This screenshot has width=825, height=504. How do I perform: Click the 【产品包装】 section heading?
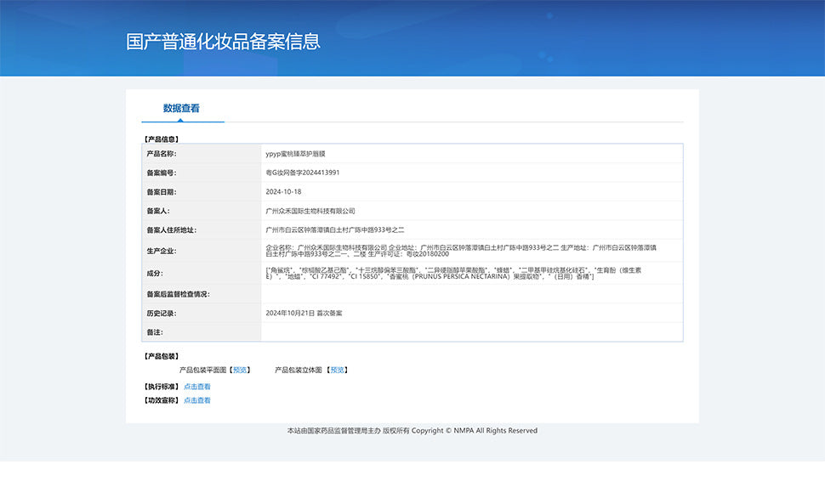(160, 356)
